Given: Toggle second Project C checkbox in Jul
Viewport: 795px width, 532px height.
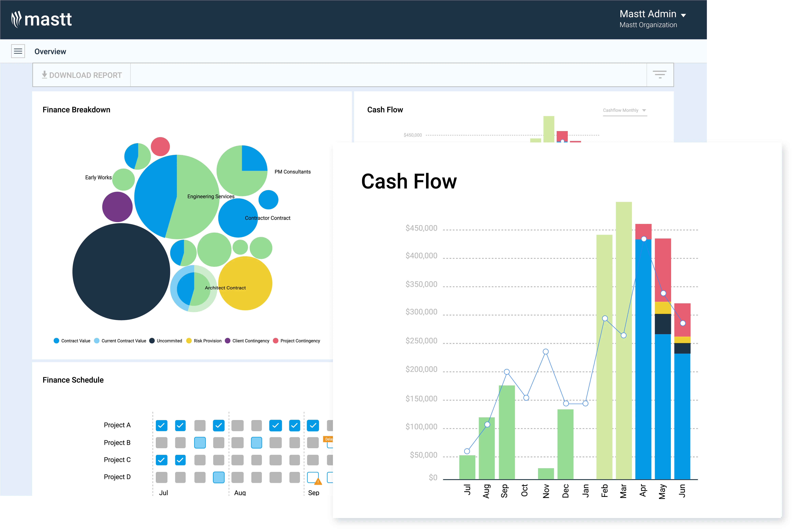Looking at the screenshot, I should (x=180, y=460).
